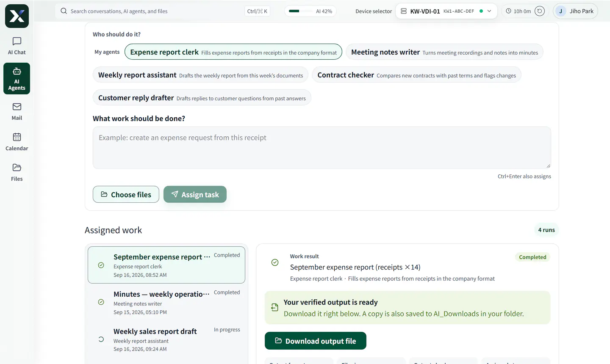The image size is (610, 364).
Task: Open the September expense report run
Action: click(x=166, y=265)
